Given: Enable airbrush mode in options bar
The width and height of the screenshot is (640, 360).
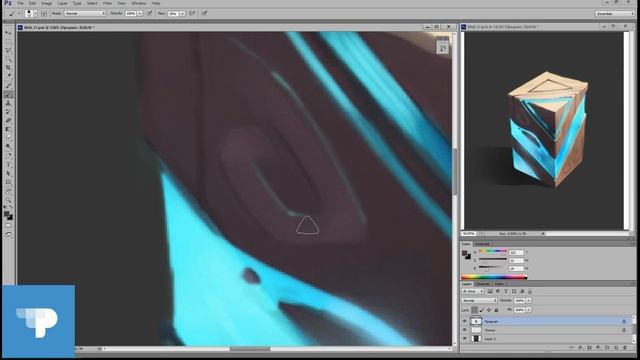Looking at the screenshot, I should [x=192, y=13].
